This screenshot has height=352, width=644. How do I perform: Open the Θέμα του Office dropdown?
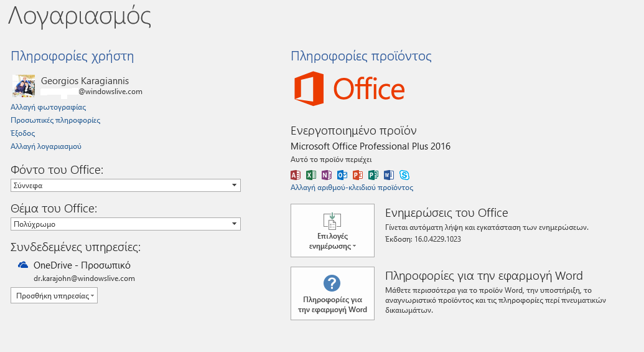point(126,224)
